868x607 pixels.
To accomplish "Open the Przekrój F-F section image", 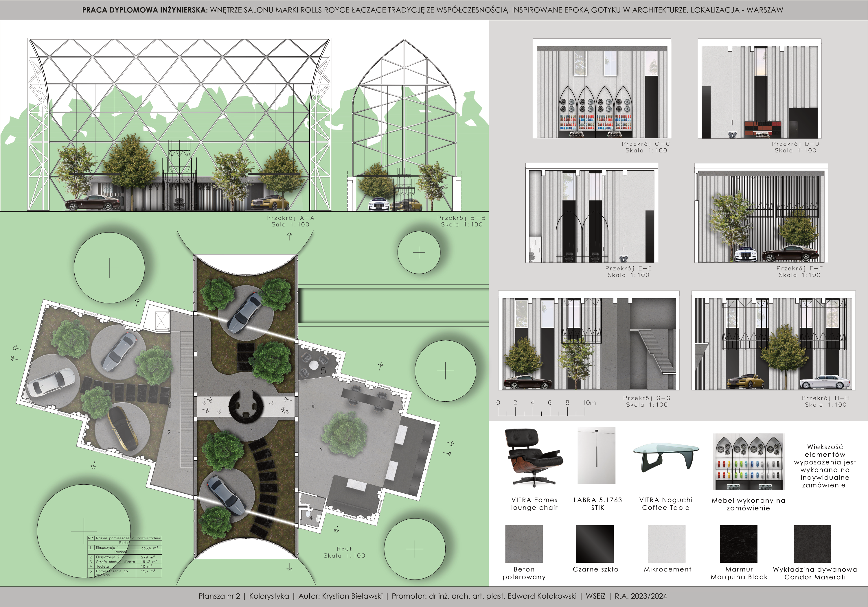I will 762,213.
